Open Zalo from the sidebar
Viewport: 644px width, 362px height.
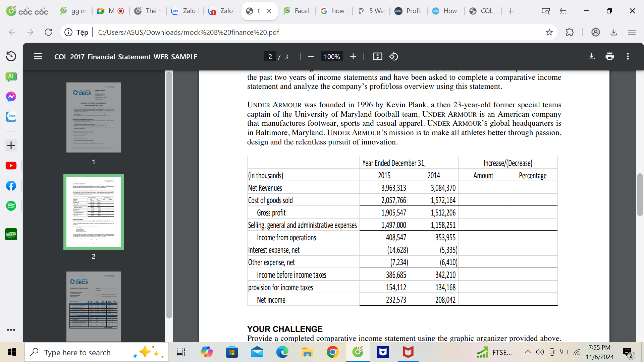click(11, 117)
